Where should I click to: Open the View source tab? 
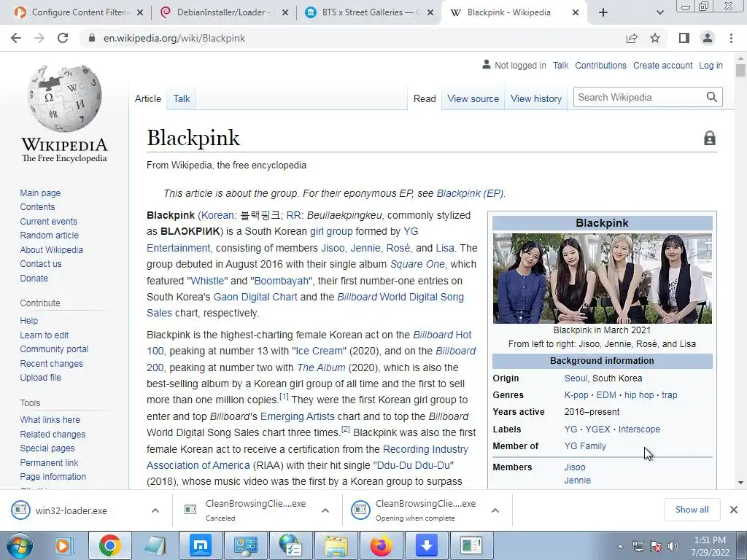click(x=473, y=98)
